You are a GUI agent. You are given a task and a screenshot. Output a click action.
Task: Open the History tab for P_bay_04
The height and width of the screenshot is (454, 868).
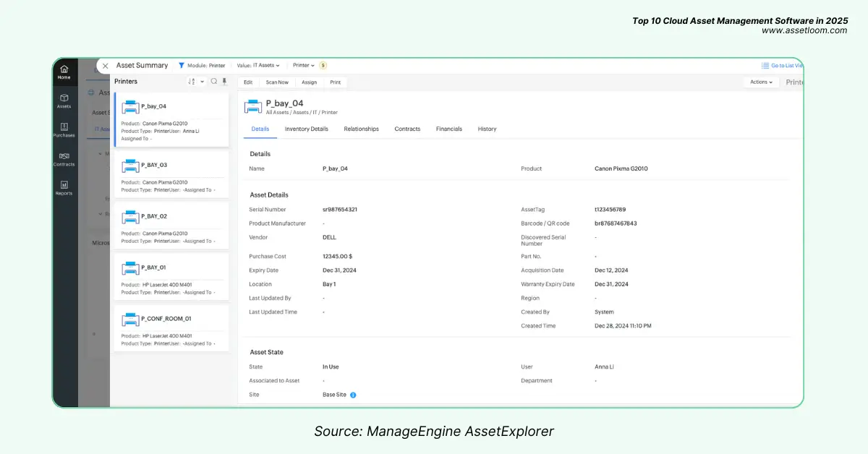coord(487,129)
